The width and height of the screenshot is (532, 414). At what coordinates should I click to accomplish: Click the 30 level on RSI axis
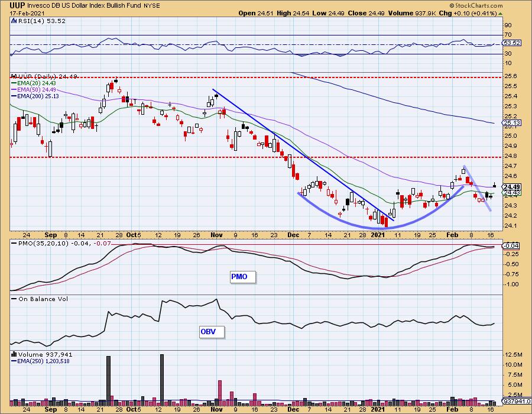(x=508, y=54)
